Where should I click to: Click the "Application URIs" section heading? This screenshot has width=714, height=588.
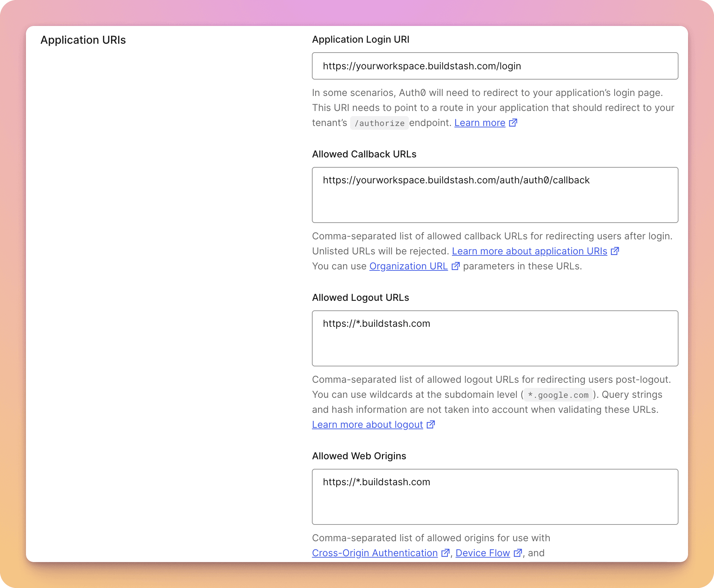click(83, 40)
